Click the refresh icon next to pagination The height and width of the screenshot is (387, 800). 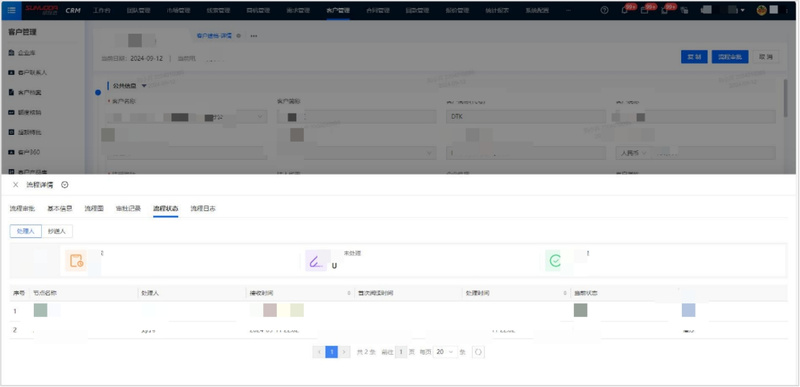point(478,352)
